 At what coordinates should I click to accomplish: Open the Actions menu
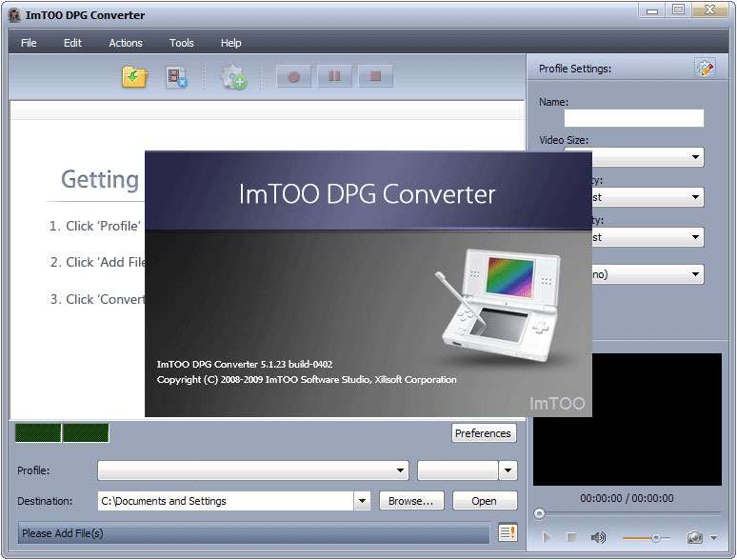[126, 43]
